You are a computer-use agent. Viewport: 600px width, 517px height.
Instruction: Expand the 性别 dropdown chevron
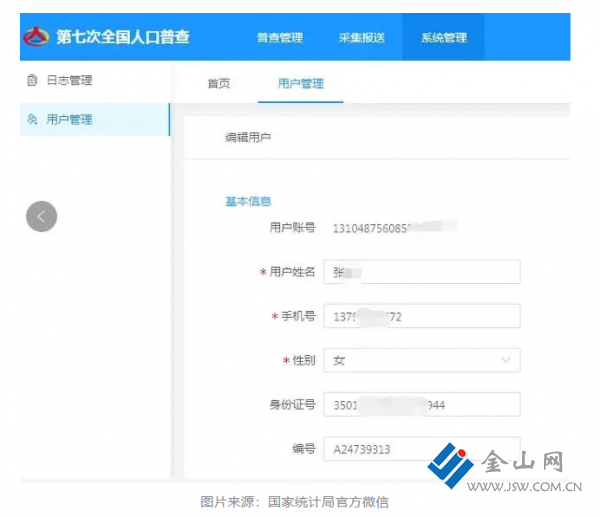click(505, 360)
